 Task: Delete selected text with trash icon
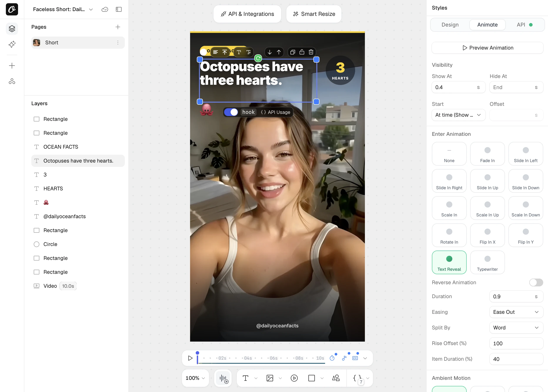(x=311, y=52)
